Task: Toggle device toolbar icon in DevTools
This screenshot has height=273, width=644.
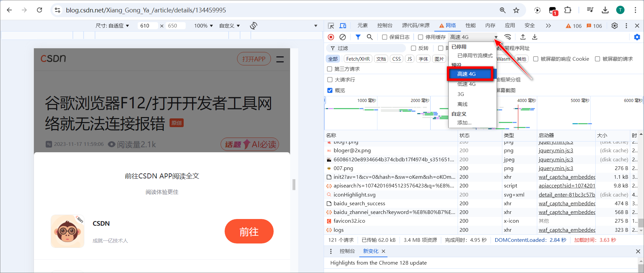Action: [343, 25]
